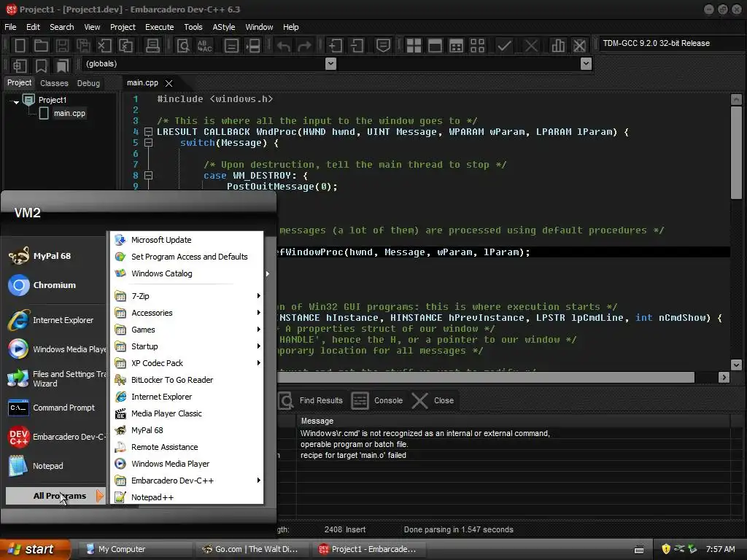747x560 pixels.
Task: Launch Media Player Classic from programs list
Action: [x=187, y=413]
